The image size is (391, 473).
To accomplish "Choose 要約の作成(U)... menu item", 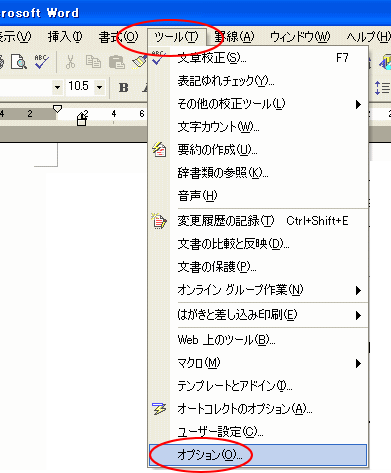I will [x=258, y=150].
